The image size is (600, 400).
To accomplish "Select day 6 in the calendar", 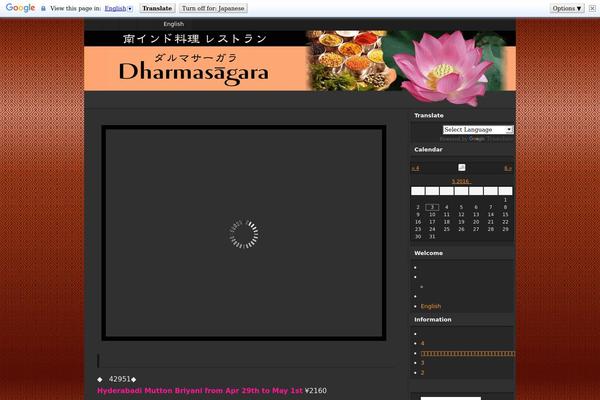I will point(476,207).
